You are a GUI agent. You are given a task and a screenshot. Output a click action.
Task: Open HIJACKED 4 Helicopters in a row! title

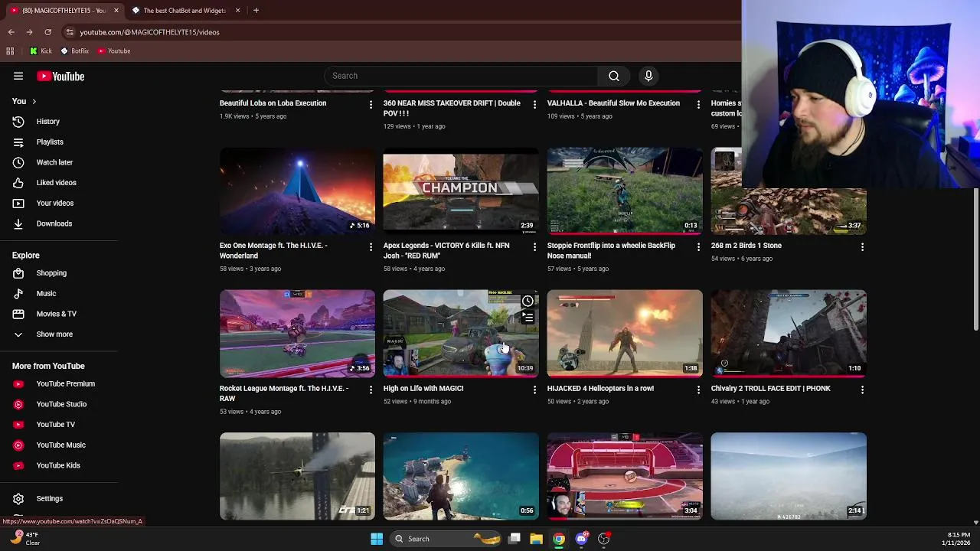coord(600,388)
